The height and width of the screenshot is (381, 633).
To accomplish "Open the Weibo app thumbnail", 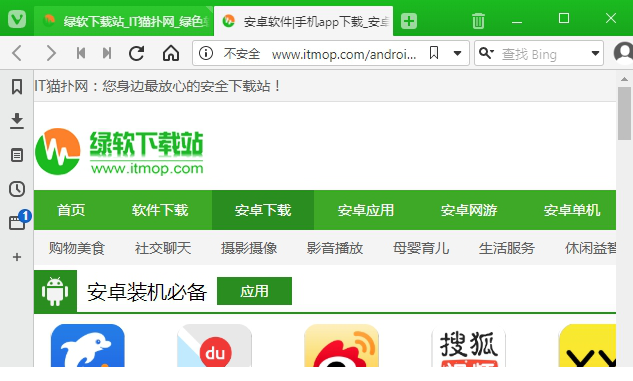I will click(x=342, y=345).
